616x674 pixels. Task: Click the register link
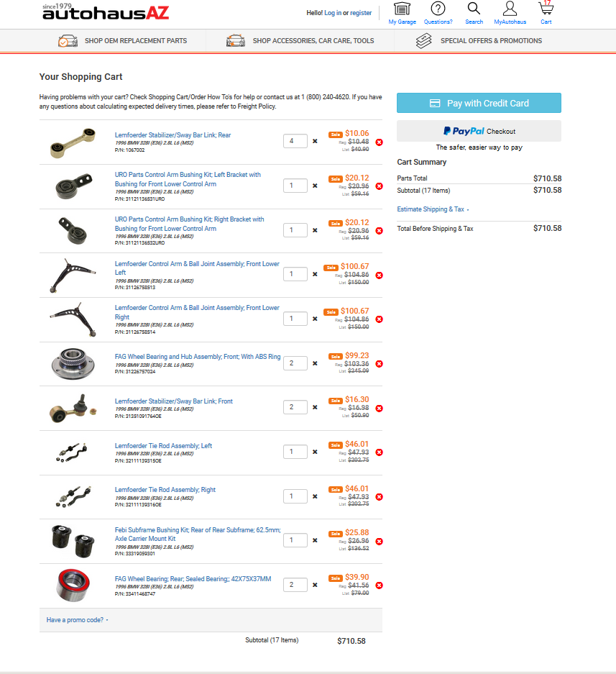point(361,13)
